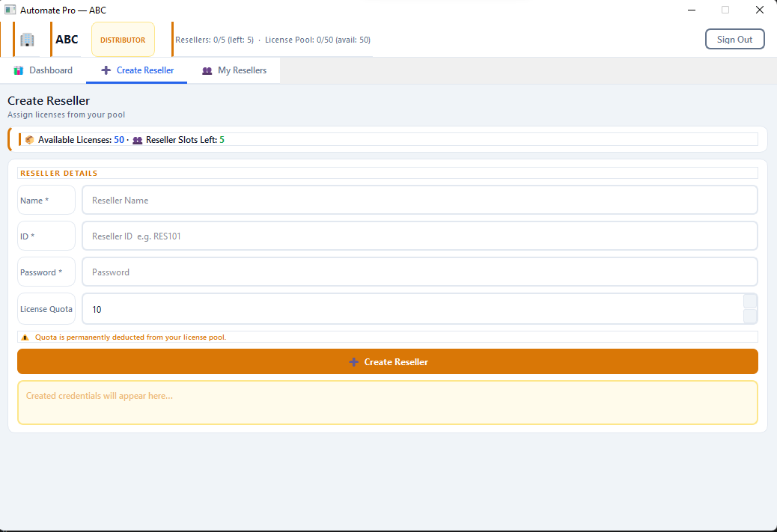Click the RESELLER DETAILS section header

pyautogui.click(x=59, y=174)
